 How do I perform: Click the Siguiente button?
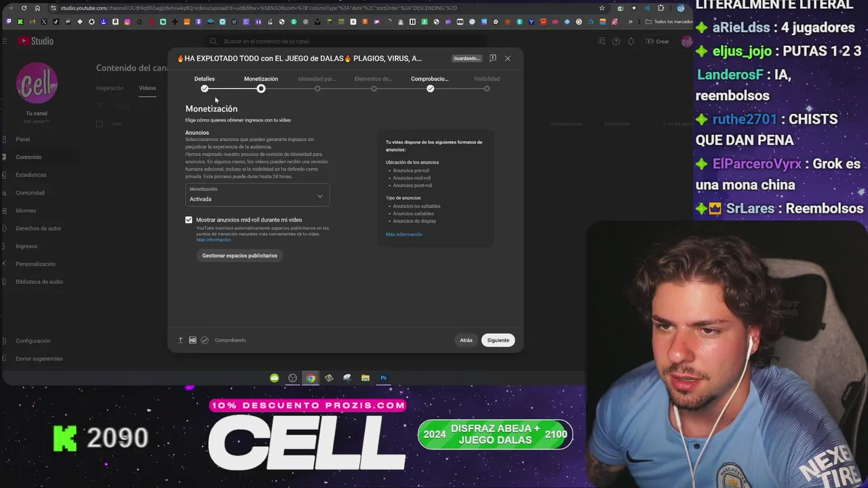click(498, 340)
